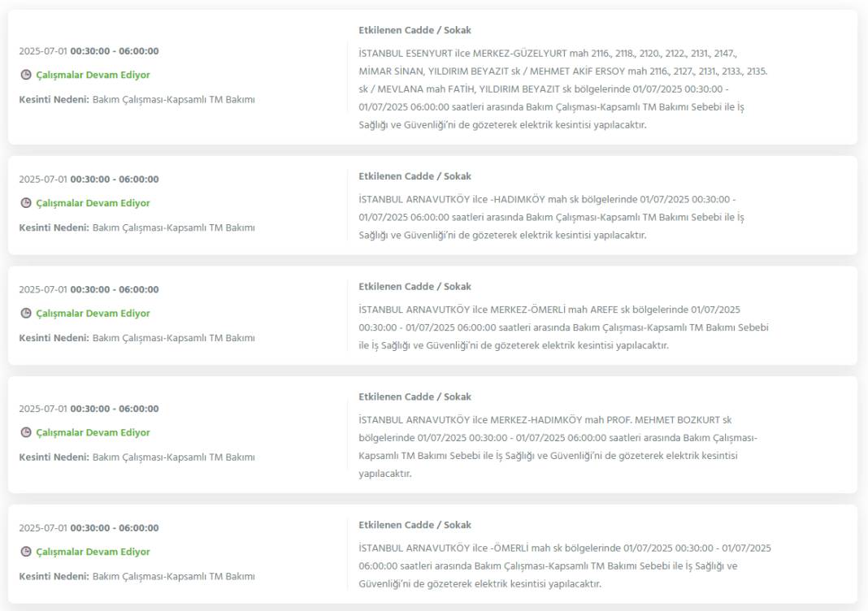This screenshot has width=868, height=611.
Task: Click 'Etkilenen Cadde / Sokak' heading in the last card
Action: 414,525
